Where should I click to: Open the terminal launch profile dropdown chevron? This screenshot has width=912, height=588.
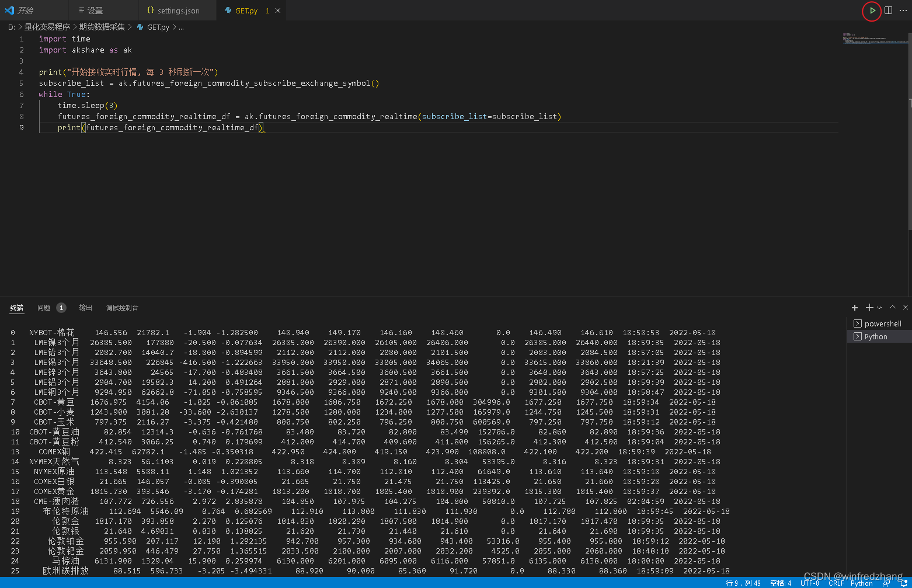879,308
